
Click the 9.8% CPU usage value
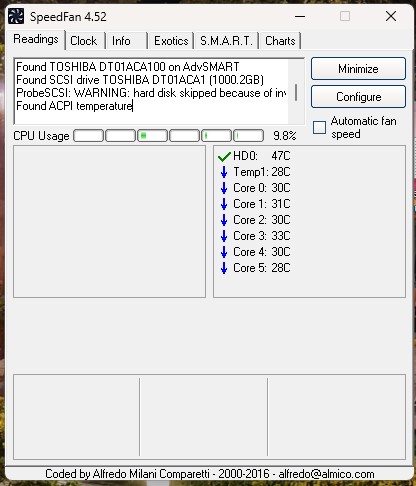point(285,136)
